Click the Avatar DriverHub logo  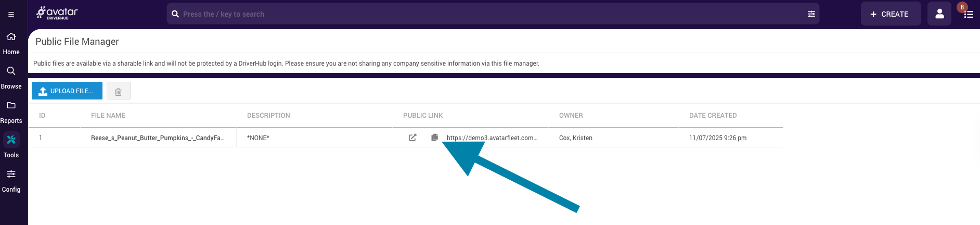click(57, 14)
